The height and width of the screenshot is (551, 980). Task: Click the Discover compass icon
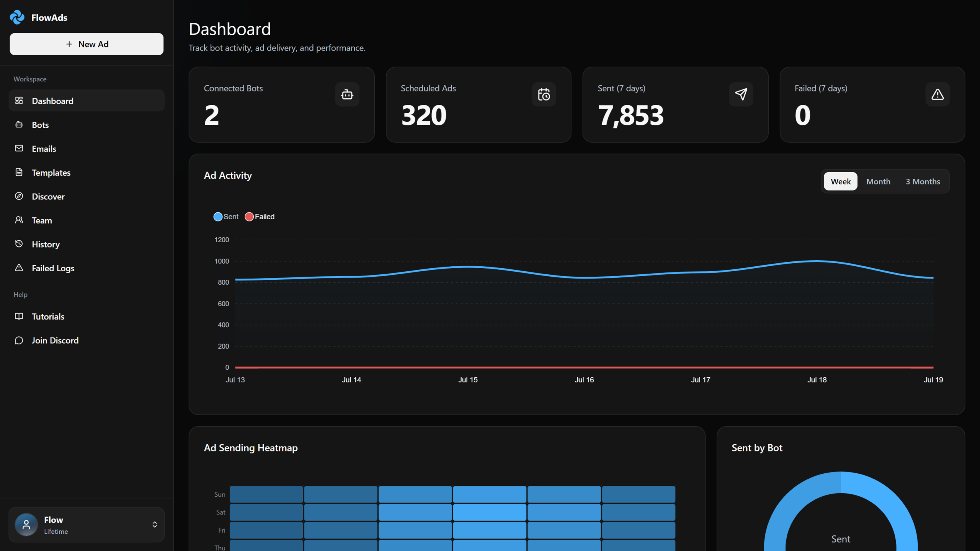tap(19, 196)
